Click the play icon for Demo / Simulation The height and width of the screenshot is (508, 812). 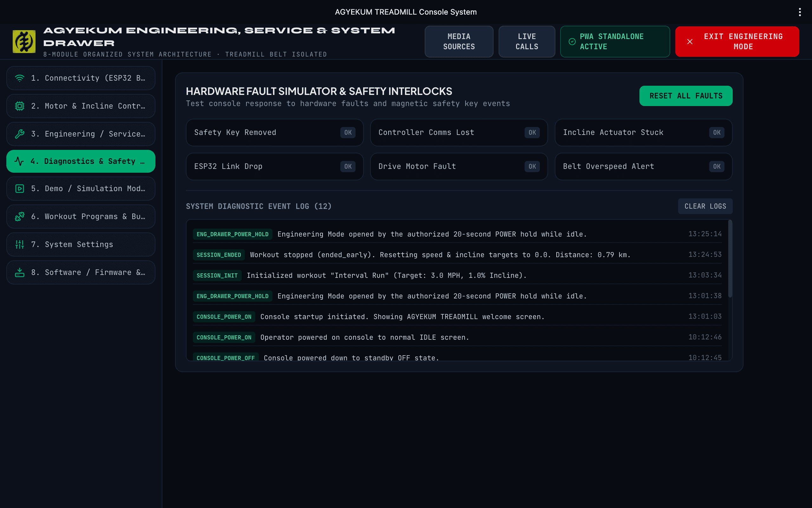point(19,189)
